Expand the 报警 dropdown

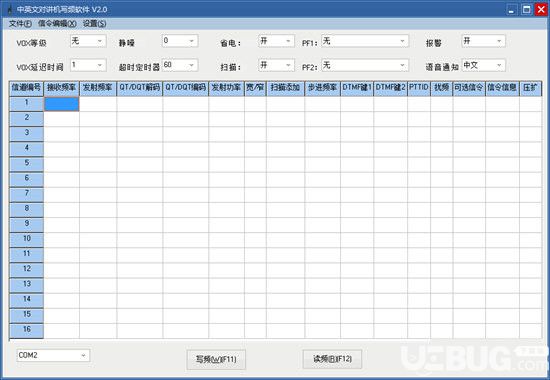[483, 41]
